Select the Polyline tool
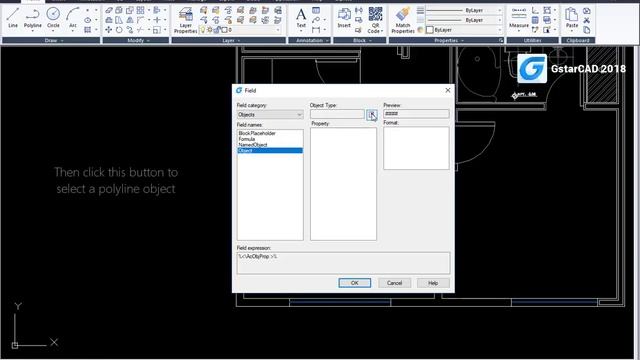This screenshot has width=640, height=360. 33,18
